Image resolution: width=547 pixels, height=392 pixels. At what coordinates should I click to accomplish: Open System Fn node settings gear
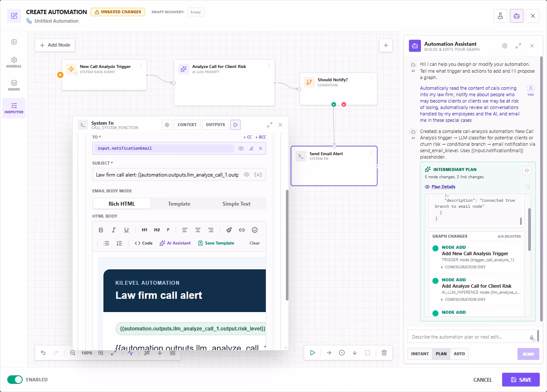coord(167,125)
